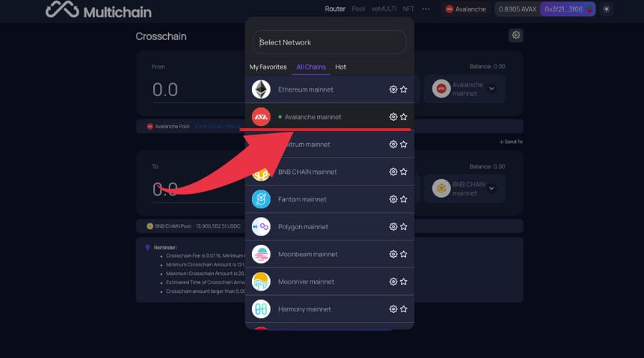Open settings gear for Ethereum mainnet
Screen dimensions: 644x358
tap(393, 89)
